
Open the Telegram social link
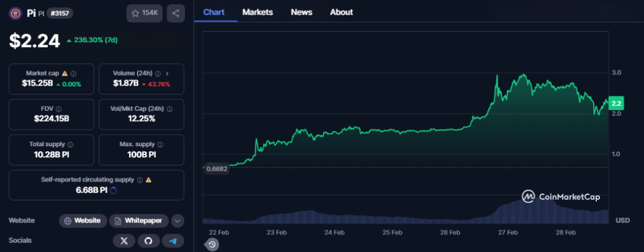click(x=173, y=241)
